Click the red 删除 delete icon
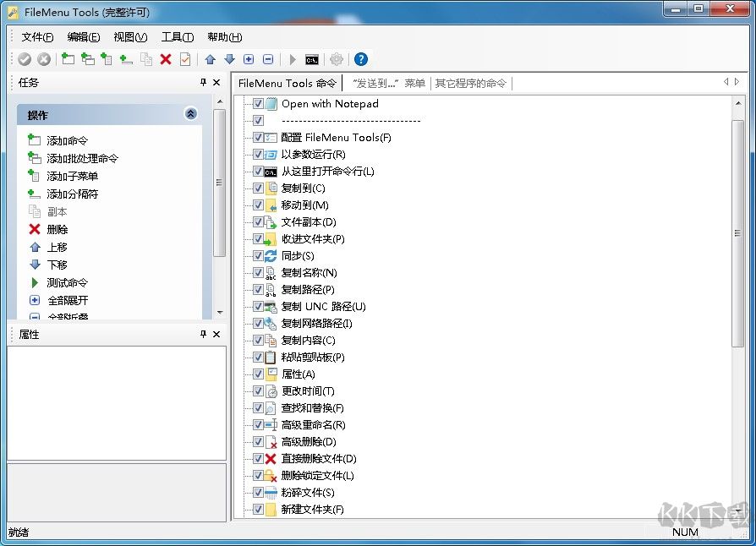The width and height of the screenshot is (756, 546). 34,229
